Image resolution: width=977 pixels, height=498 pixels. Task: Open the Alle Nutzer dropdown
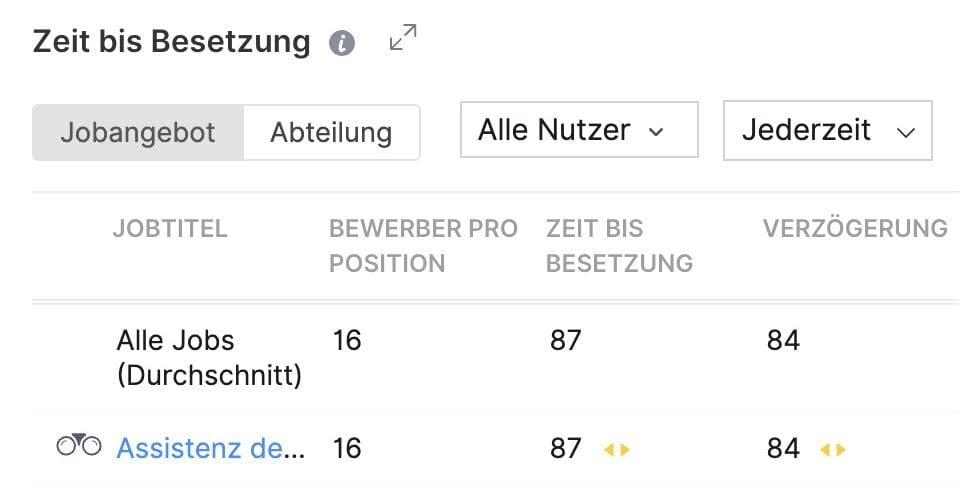pos(579,130)
